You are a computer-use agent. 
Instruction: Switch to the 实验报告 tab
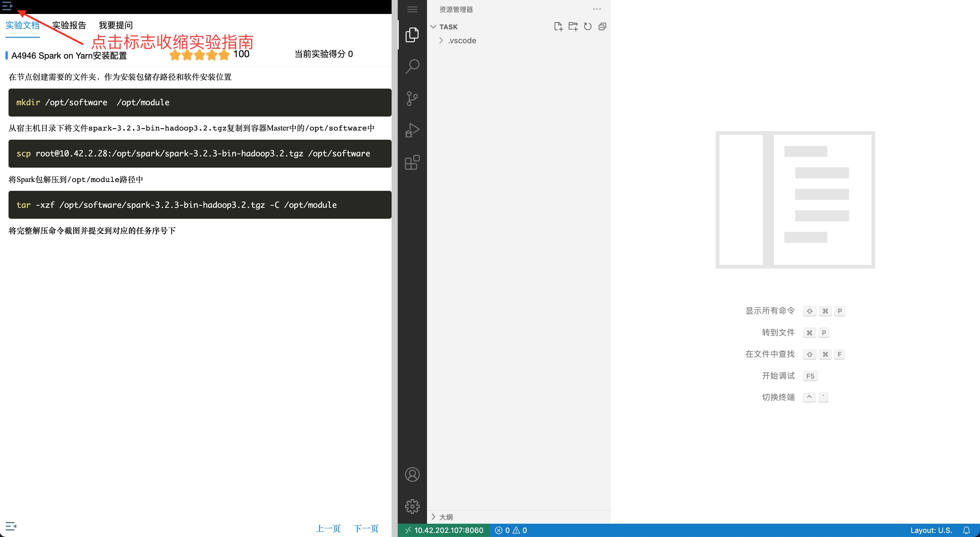pyautogui.click(x=69, y=25)
